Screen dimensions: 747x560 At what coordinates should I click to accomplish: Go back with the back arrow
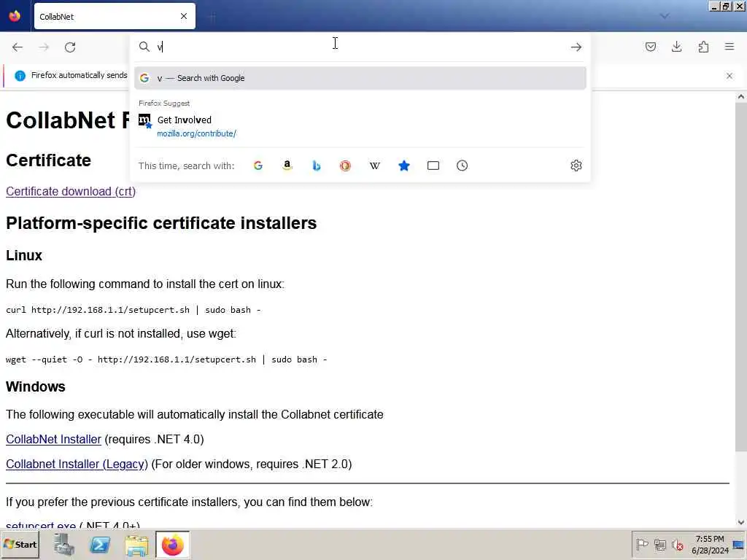coord(18,47)
